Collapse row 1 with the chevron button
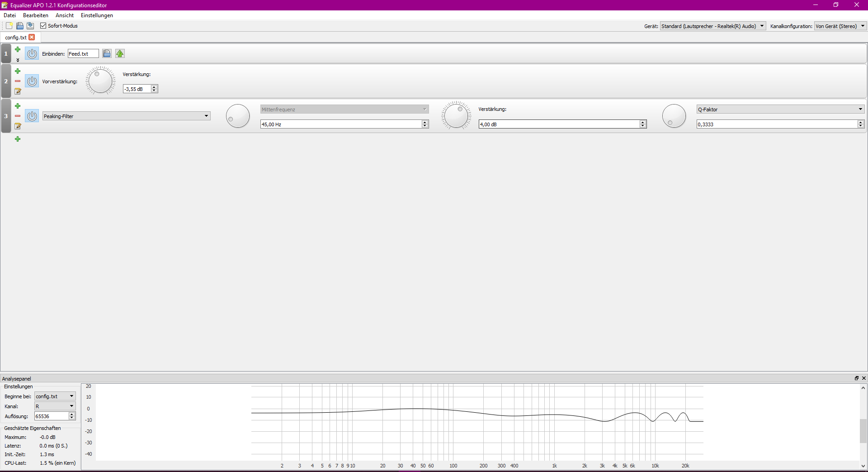This screenshot has width=868, height=472. [x=18, y=60]
